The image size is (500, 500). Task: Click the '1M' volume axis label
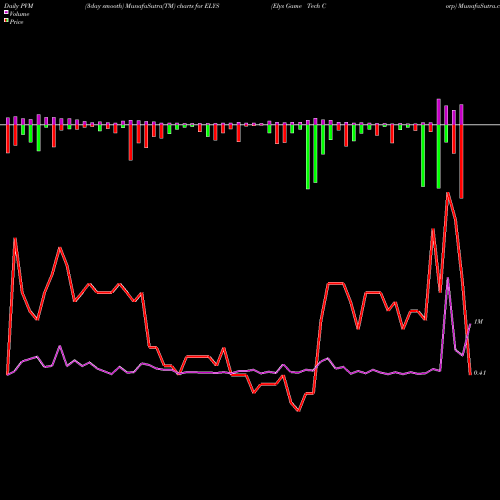[478, 322]
